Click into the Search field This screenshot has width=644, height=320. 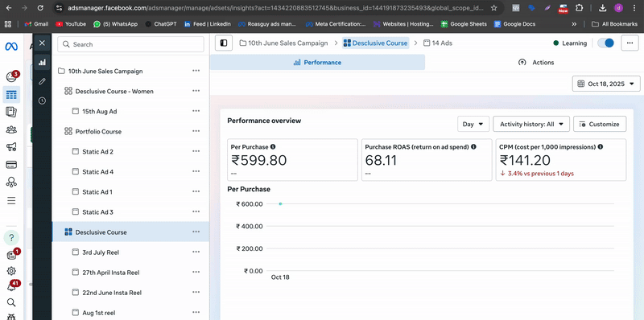pos(130,44)
